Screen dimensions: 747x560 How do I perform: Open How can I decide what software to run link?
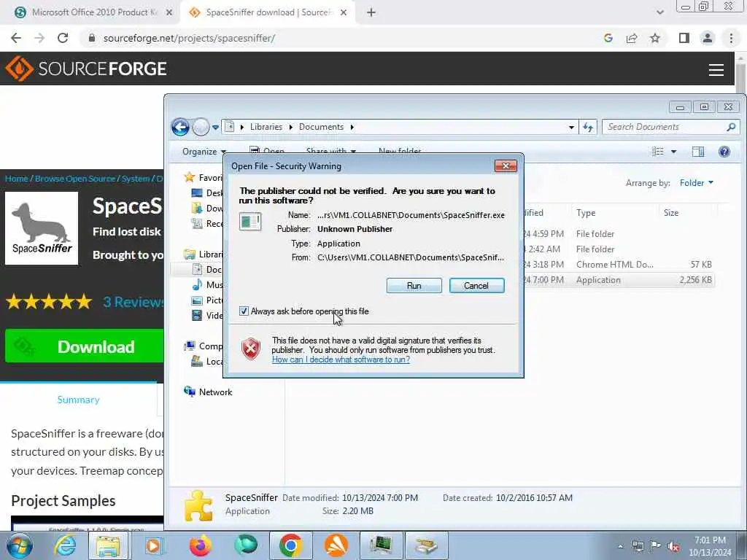tap(341, 359)
